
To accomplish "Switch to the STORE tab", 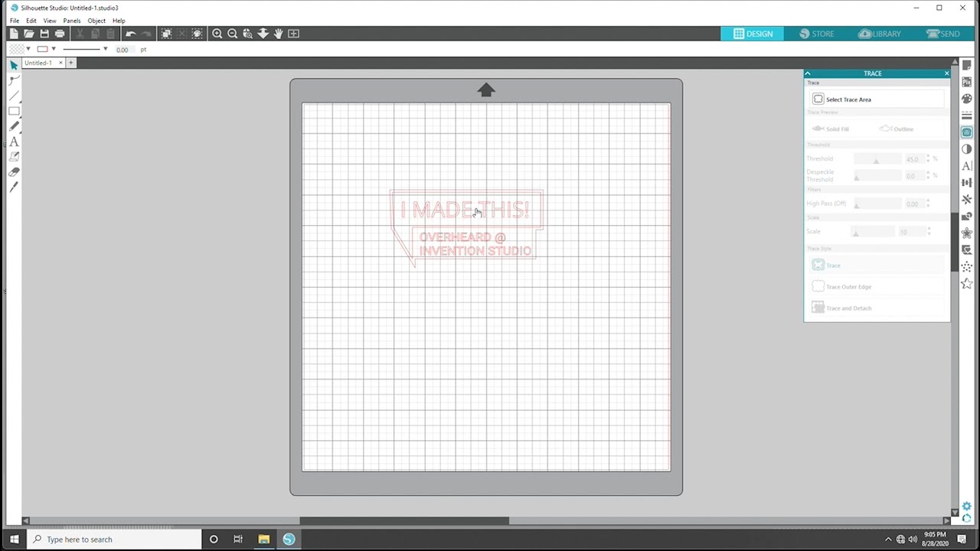I will click(817, 34).
